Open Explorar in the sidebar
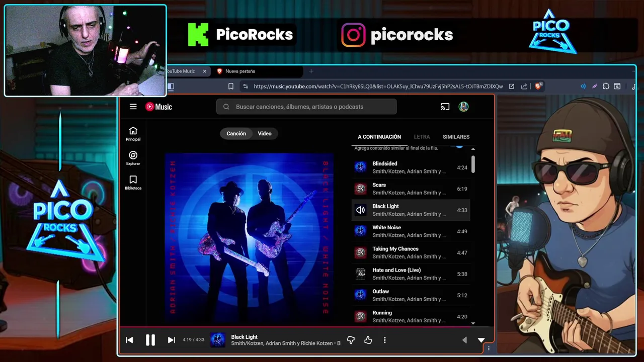Image resolution: width=644 pixels, height=362 pixels. (x=133, y=158)
